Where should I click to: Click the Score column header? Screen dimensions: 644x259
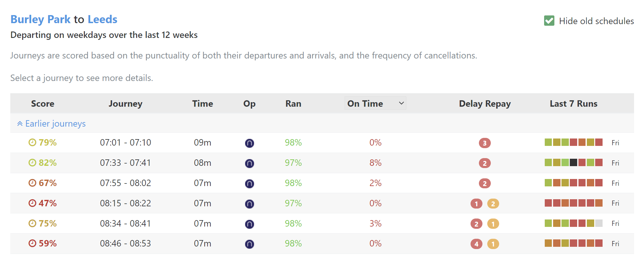(43, 104)
